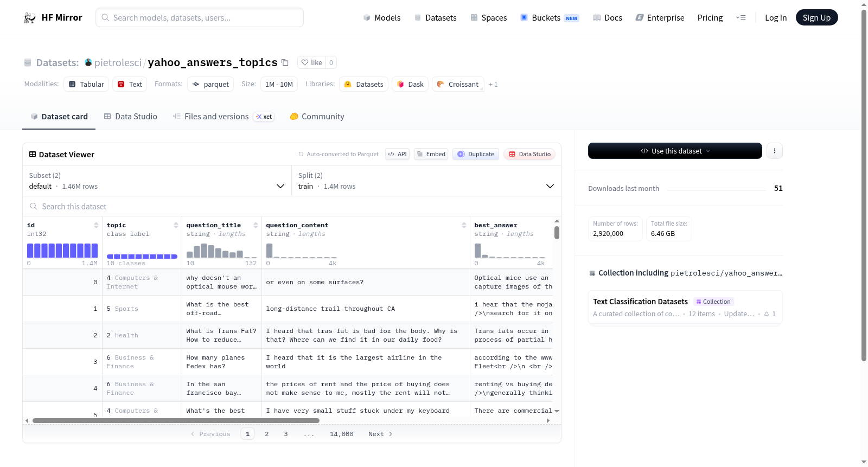Open Data Studio from the viewer header

coord(529,154)
